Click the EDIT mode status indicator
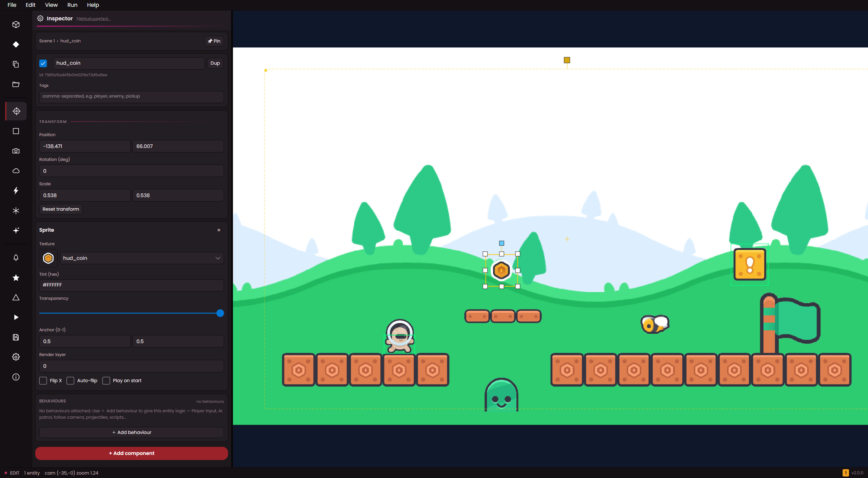The image size is (868, 478). tap(12, 473)
